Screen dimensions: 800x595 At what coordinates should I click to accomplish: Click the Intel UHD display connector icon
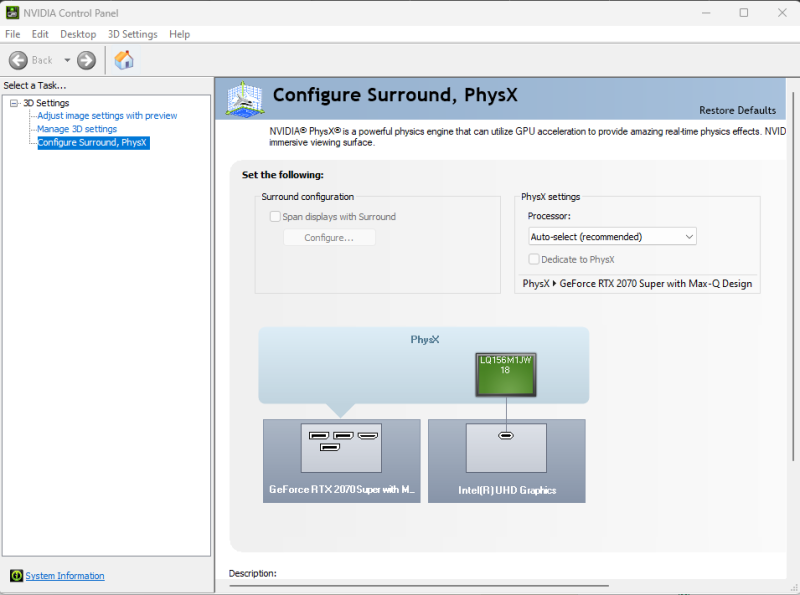point(506,435)
